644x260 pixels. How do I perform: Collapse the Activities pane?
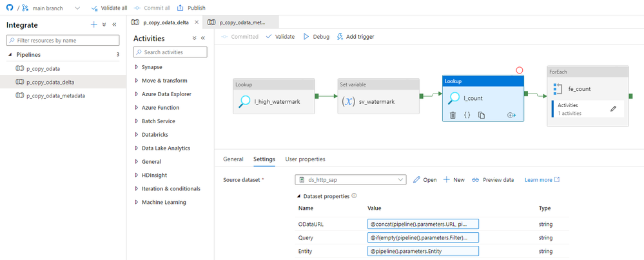tap(203, 38)
